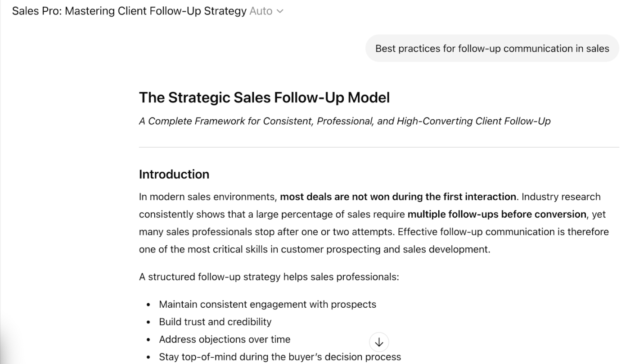Viewport: 630px width, 364px height.
Task: Select the Introduction section heading
Action: [174, 174]
